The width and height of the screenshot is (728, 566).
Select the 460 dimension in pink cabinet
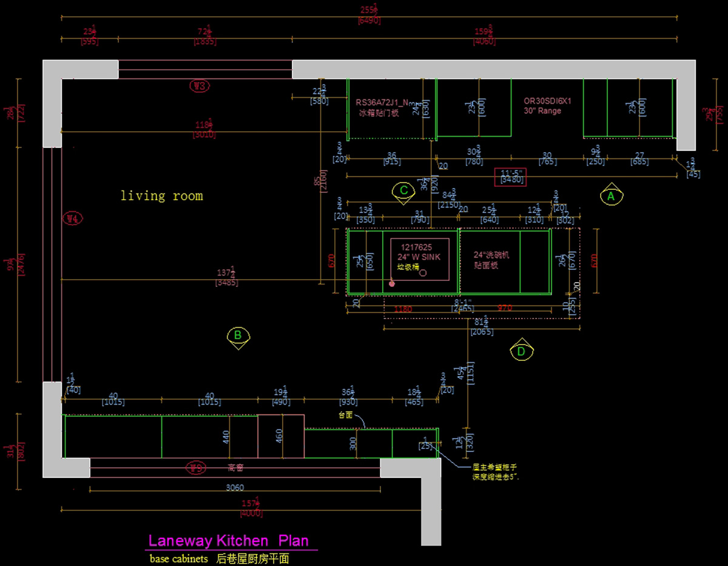tap(280, 436)
